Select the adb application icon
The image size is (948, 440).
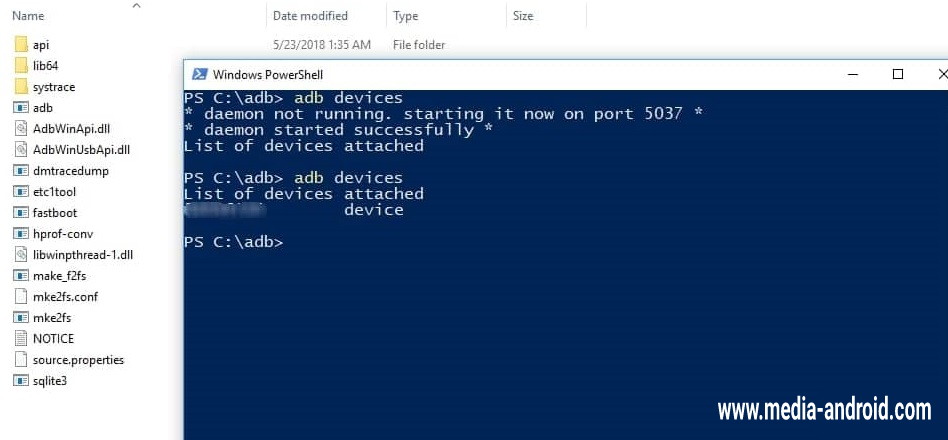[21, 108]
